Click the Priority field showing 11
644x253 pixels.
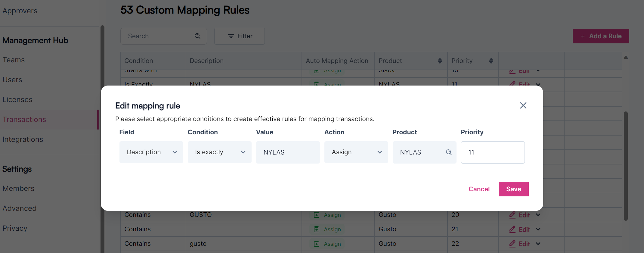[493, 152]
